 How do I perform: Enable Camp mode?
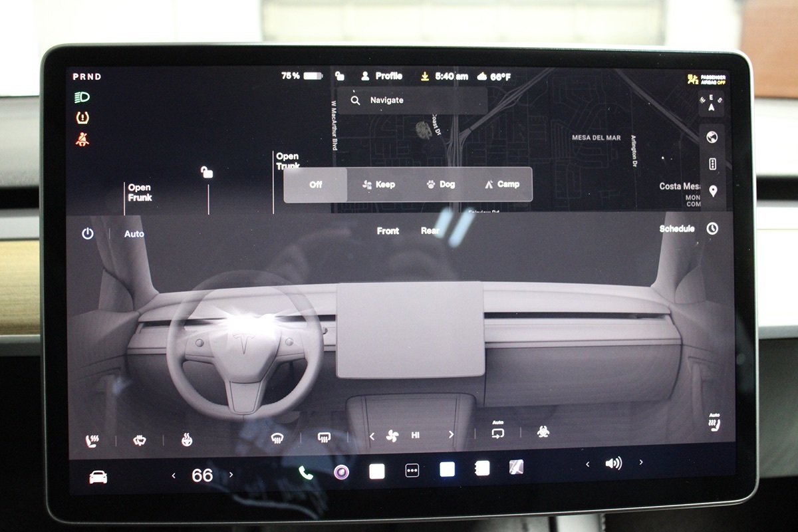pos(502,184)
